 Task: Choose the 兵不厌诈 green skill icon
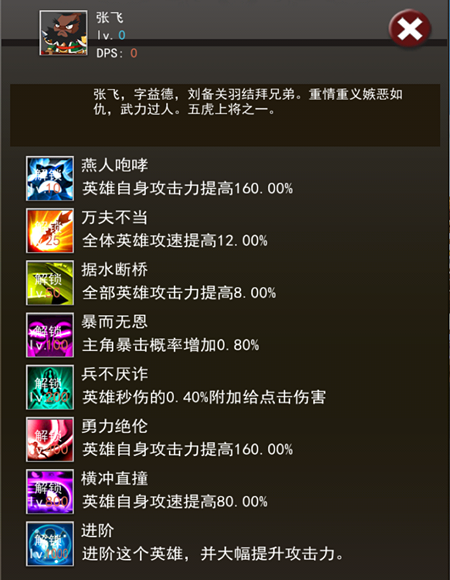tap(50, 387)
